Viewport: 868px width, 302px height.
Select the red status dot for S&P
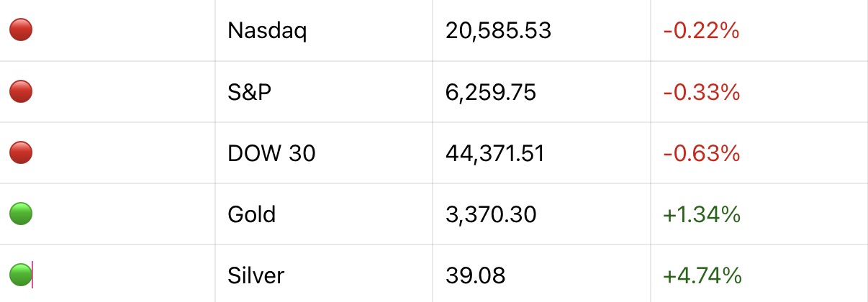coord(21,91)
